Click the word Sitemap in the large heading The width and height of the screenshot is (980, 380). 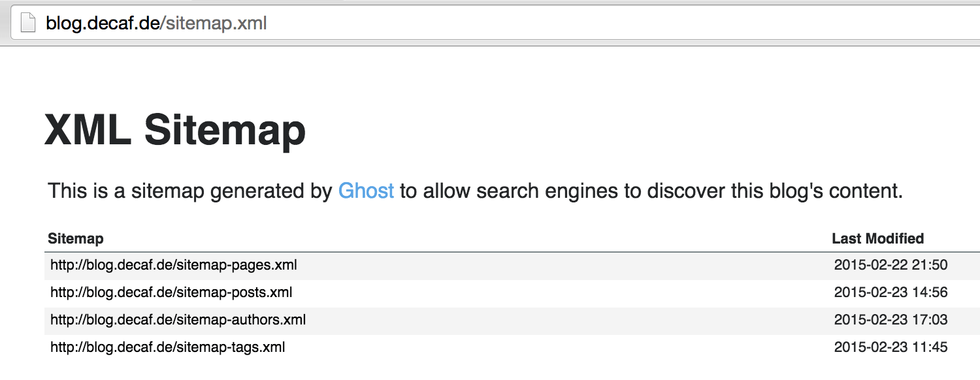point(225,131)
